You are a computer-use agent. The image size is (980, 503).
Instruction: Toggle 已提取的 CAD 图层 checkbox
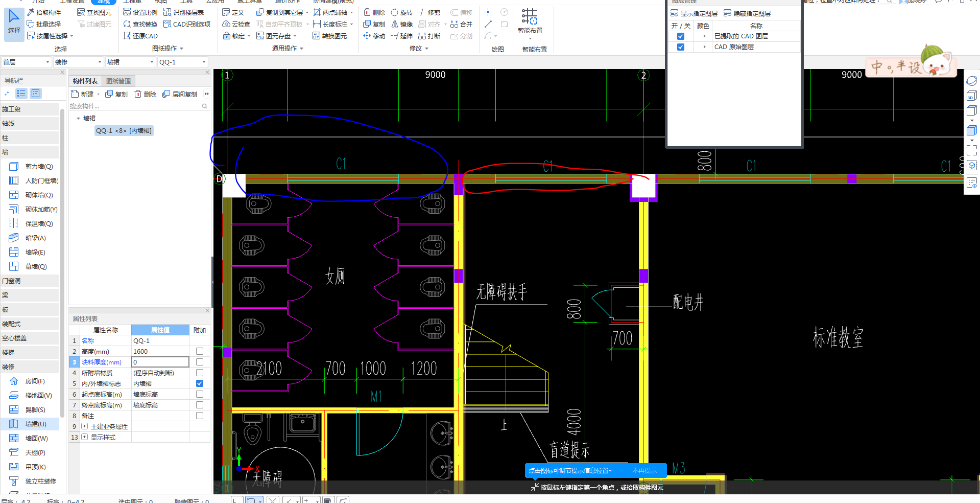point(680,36)
